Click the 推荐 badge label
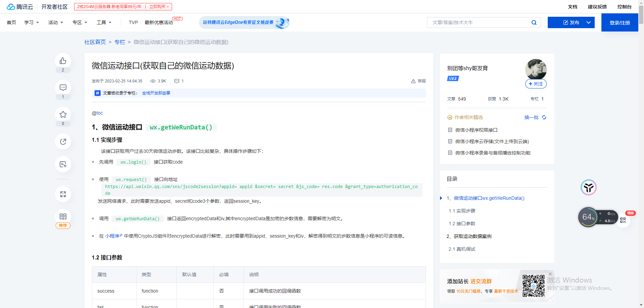The height and width of the screenshot is (308, 644). click(x=63, y=226)
